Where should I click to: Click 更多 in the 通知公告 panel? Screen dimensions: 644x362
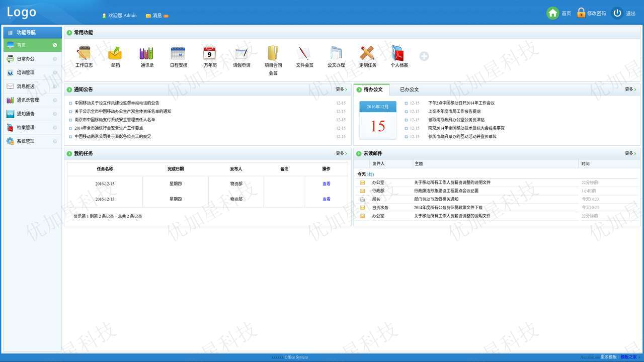pos(341,89)
